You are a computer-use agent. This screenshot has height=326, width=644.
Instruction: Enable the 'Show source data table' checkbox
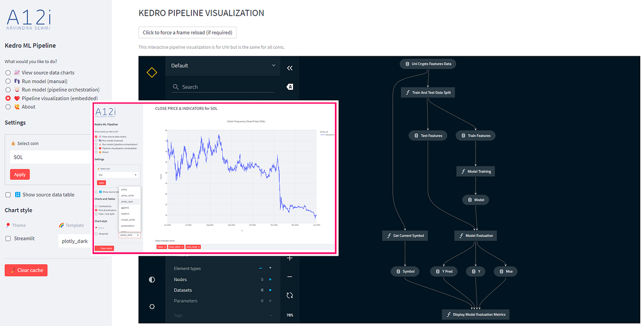(x=8, y=195)
